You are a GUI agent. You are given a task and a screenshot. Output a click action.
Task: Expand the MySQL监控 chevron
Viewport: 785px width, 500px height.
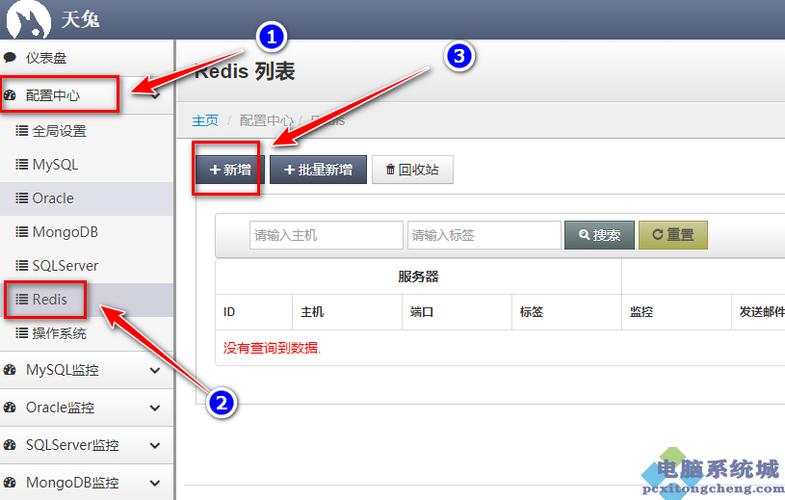click(155, 370)
